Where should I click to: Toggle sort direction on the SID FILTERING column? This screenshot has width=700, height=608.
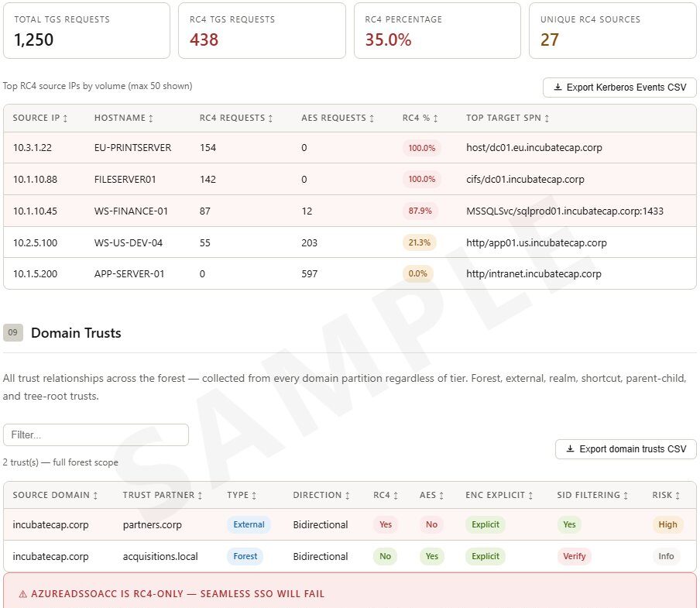[627, 495]
